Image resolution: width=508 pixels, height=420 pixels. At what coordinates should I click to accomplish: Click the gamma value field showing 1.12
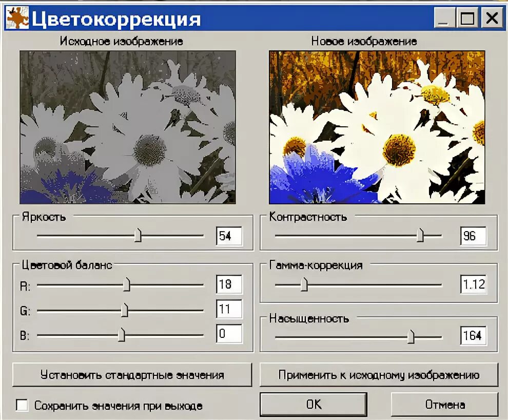tap(475, 284)
